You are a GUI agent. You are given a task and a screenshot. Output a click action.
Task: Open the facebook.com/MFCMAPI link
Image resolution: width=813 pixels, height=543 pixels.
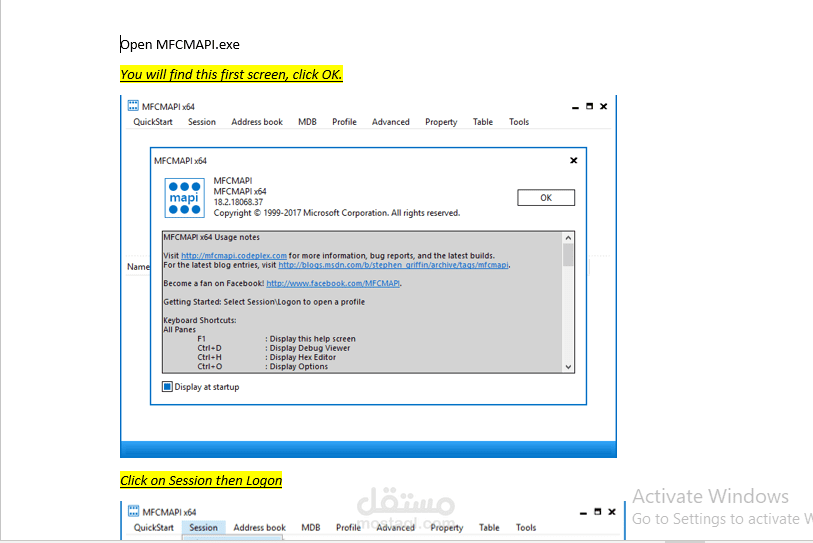coord(333,284)
